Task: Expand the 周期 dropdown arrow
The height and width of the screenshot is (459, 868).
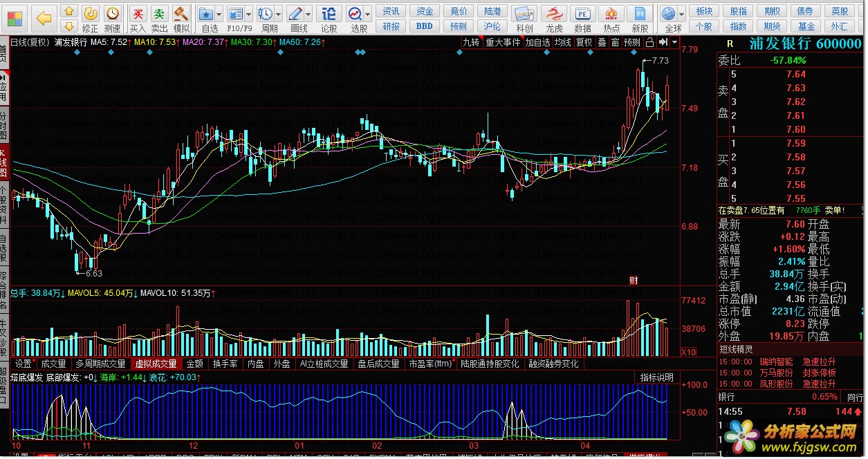Action: (278, 14)
